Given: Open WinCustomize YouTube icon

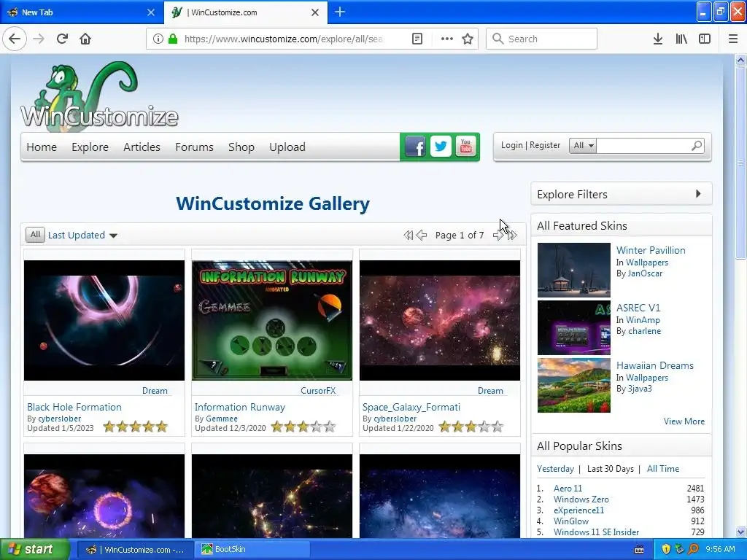Looking at the screenshot, I should (x=465, y=146).
